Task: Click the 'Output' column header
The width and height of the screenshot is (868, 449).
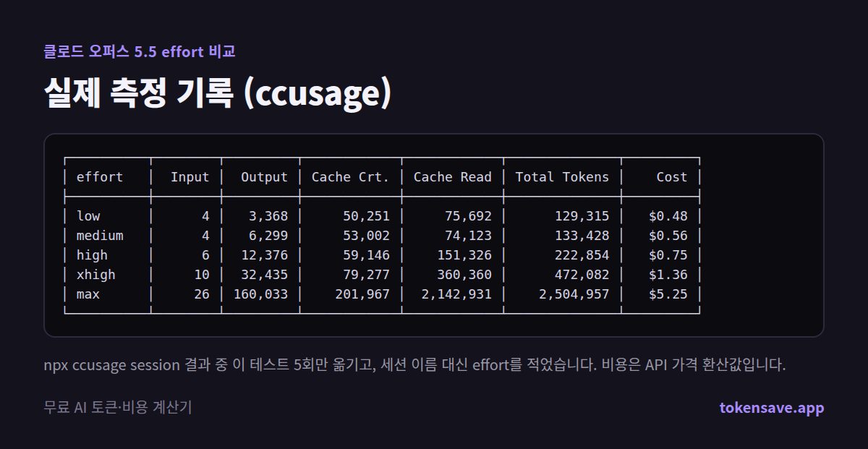Action: (x=264, y=176)
